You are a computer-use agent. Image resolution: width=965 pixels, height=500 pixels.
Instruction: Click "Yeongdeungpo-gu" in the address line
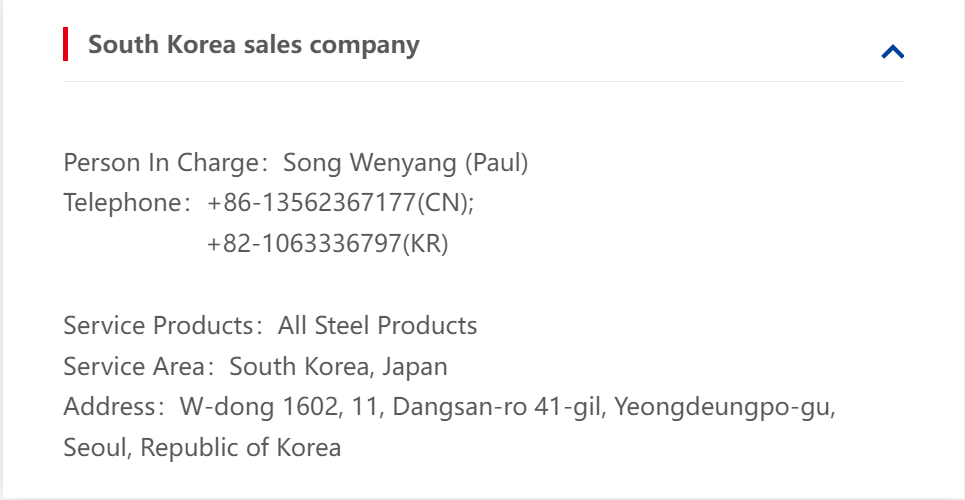click(x=724, y=408)
